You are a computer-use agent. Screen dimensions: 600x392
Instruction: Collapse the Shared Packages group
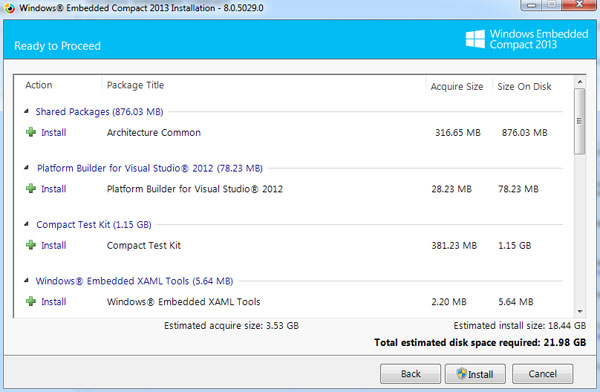coord(26,111)
